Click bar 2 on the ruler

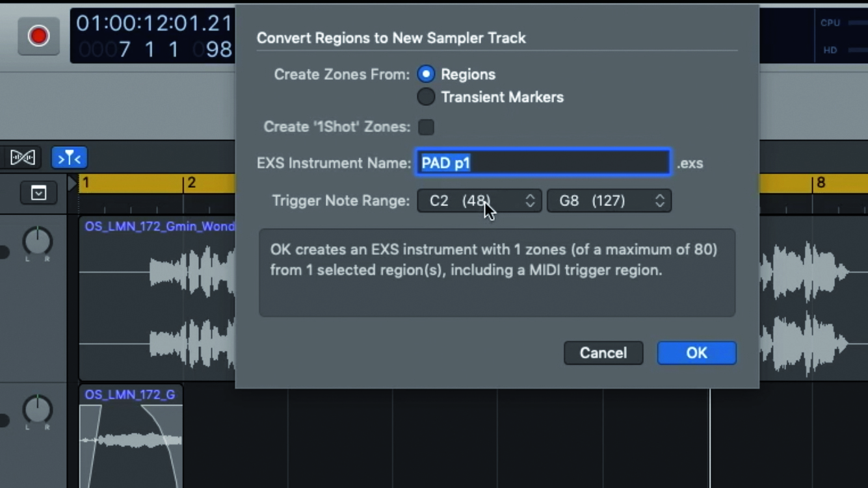(x=191, y=183)
